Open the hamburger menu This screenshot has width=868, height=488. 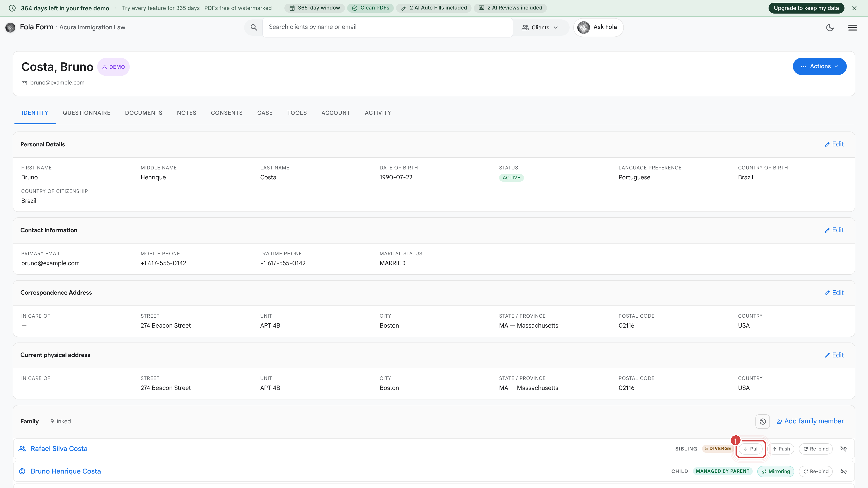[852, 27]
